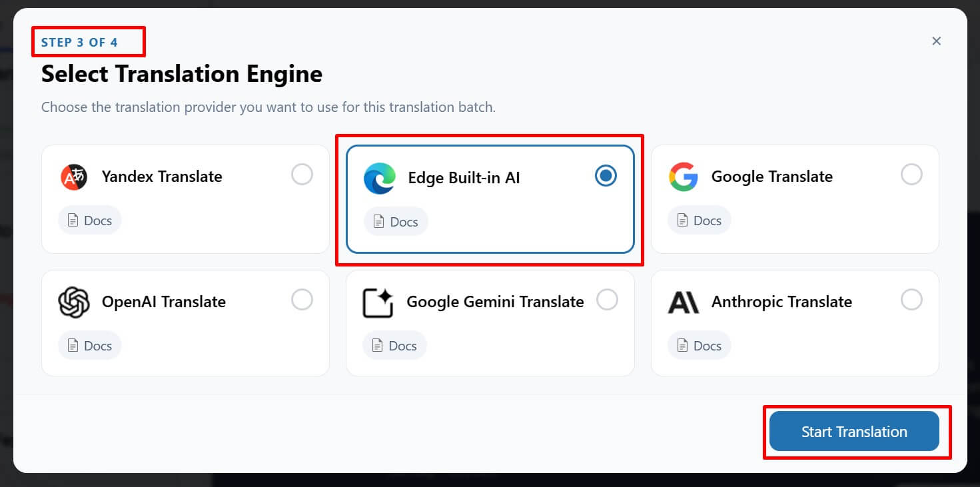Click the OpenAI logo icon
Viewport: 980px width, 487px height.
pos(74,302)
